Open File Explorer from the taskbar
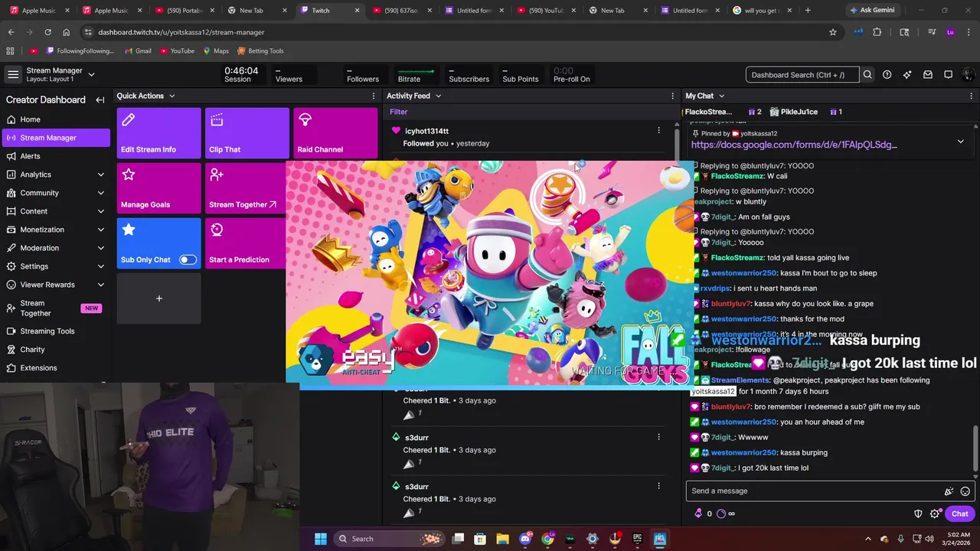 coord(502,539)
